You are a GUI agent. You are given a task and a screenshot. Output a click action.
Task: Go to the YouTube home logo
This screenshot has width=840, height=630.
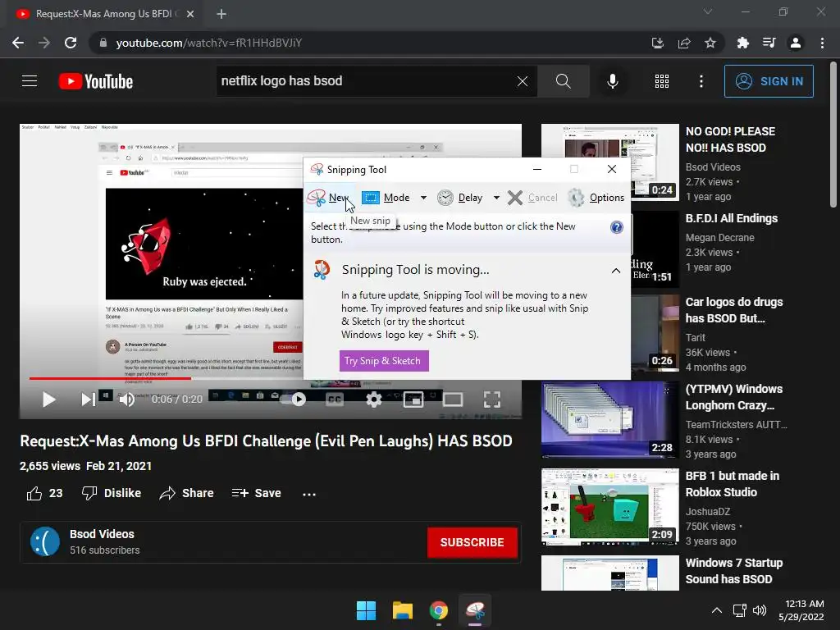(96, 81)
